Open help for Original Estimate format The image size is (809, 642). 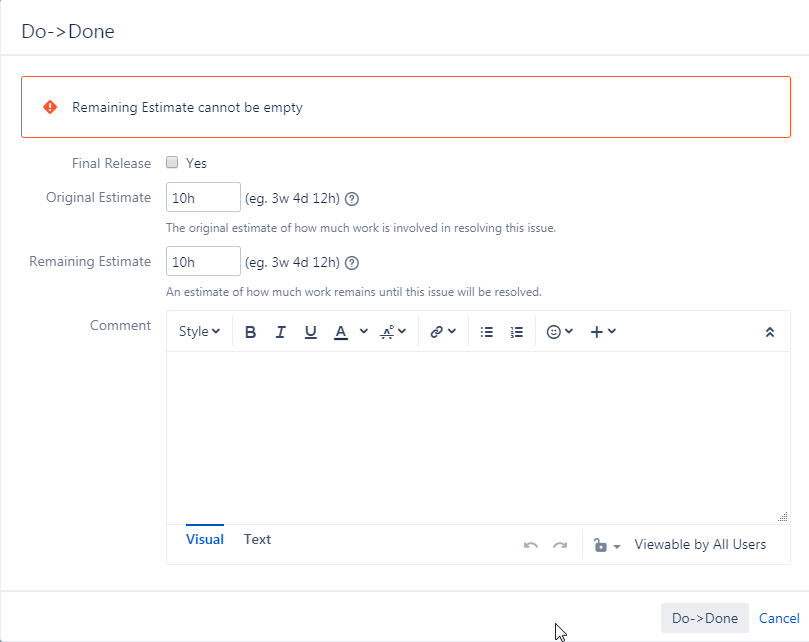click(352, 199)
